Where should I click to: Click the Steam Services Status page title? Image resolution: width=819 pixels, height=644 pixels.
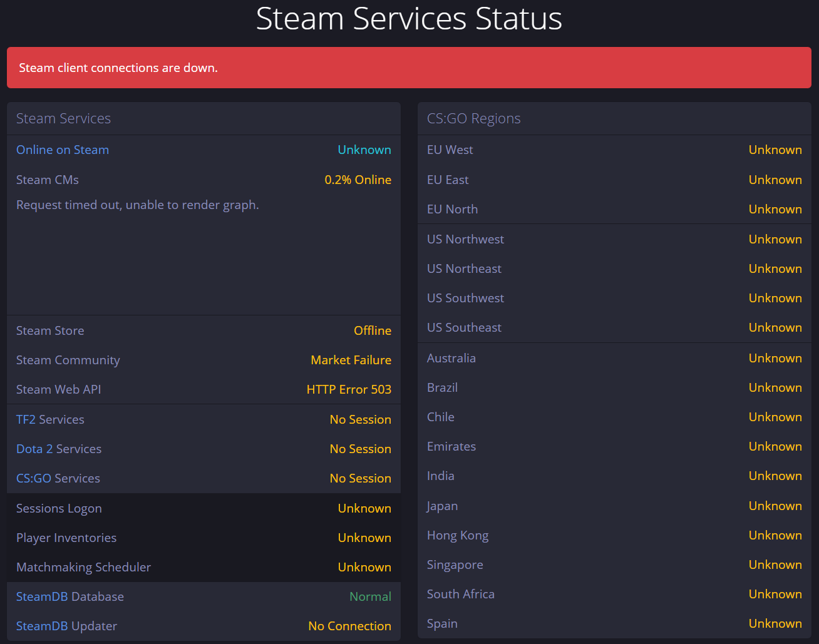click(x=409, y=18)
